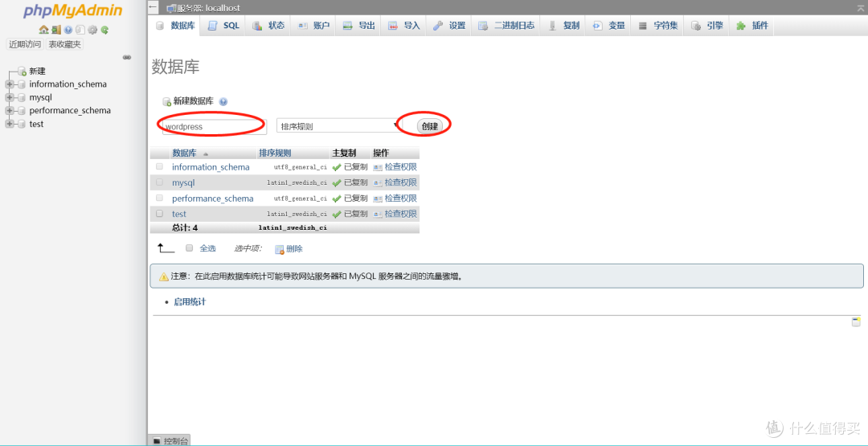Screen dimensions: 868x446
Task: Tick checkbox for performance_schema row
Action: tap(159, 198)
